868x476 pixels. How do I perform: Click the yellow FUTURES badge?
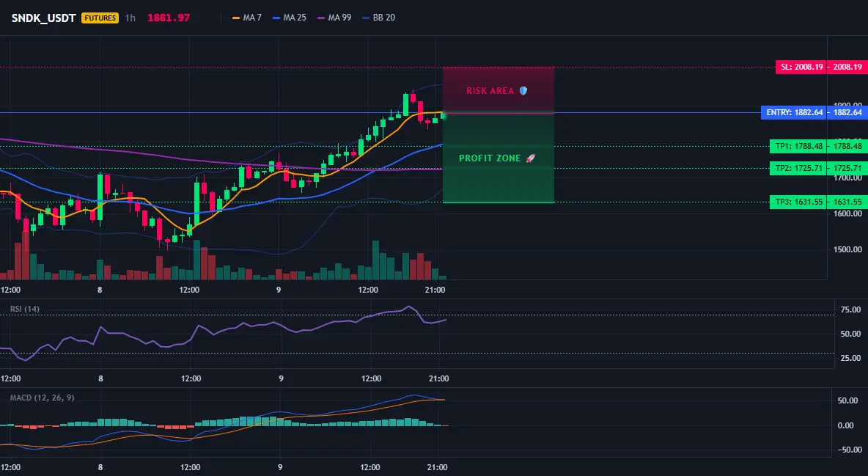100,18
